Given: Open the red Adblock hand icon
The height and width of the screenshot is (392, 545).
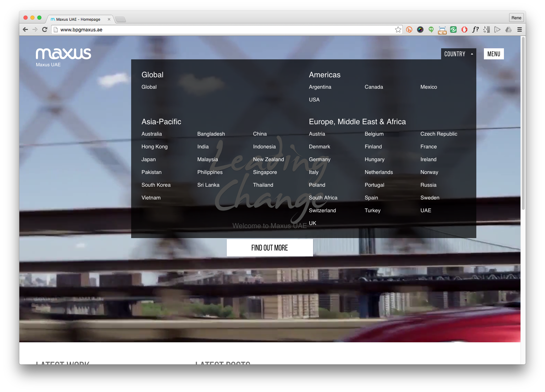Looking at the screenshot, I should [x=465, y=30].
